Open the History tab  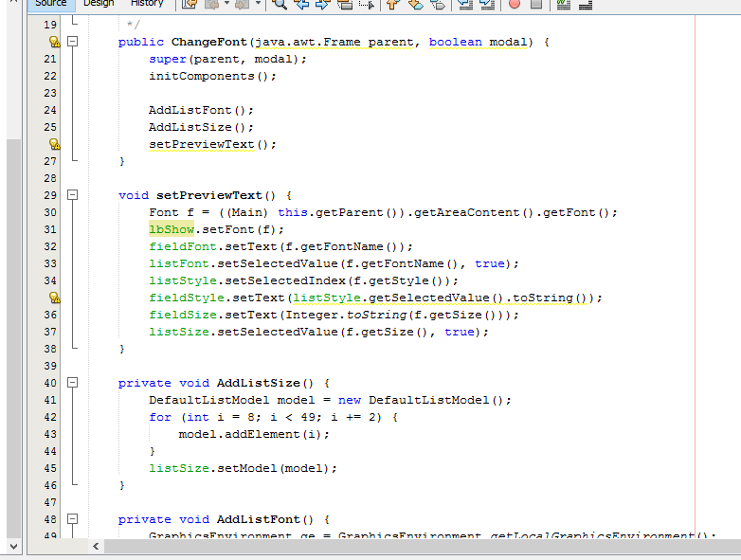(147, 4)
